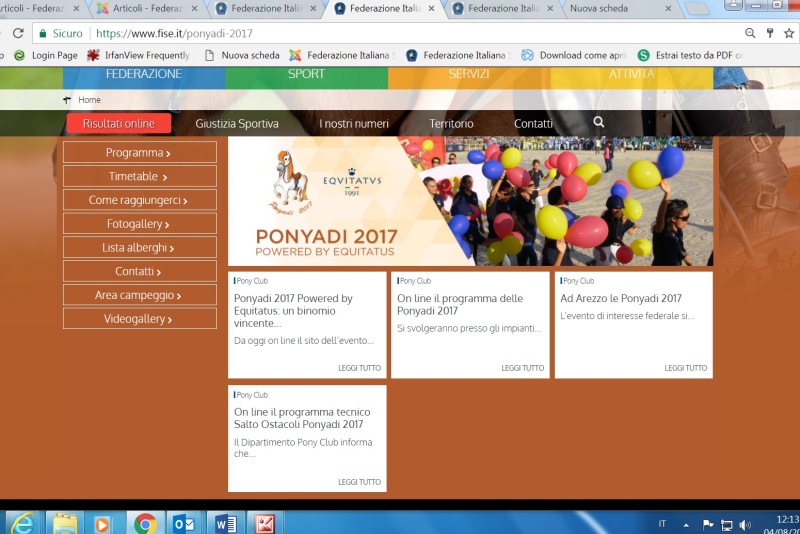Open article On line il programma delle Ponyadi
Image resolution: width=800 pixels, height=534 pixels.
click(x=460, y=304)
